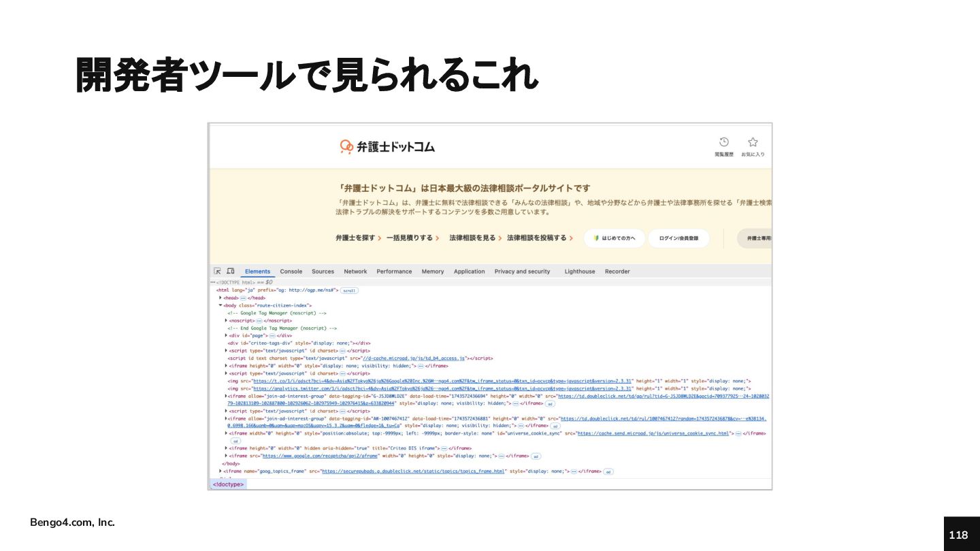Follow the 法律相談を見る link
This screenshot has height=551, width=980.
click(475, 238)
